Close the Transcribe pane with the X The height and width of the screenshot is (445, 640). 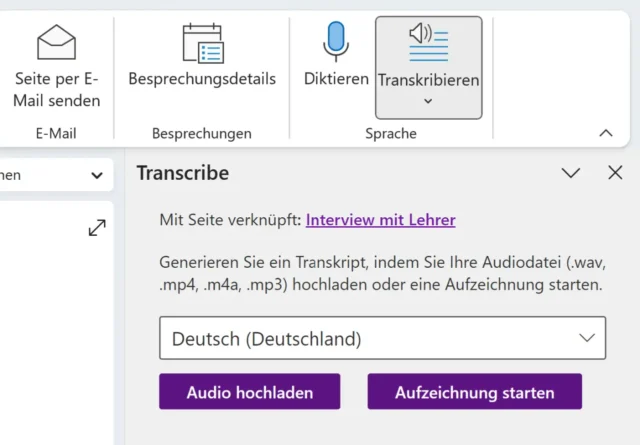pyautogui.click(x=615, y=173)
